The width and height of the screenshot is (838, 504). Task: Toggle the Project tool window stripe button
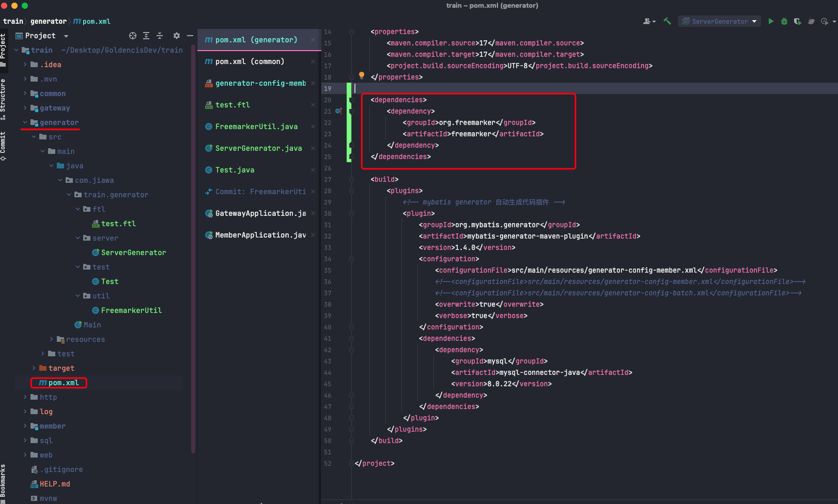click(3, 50)
